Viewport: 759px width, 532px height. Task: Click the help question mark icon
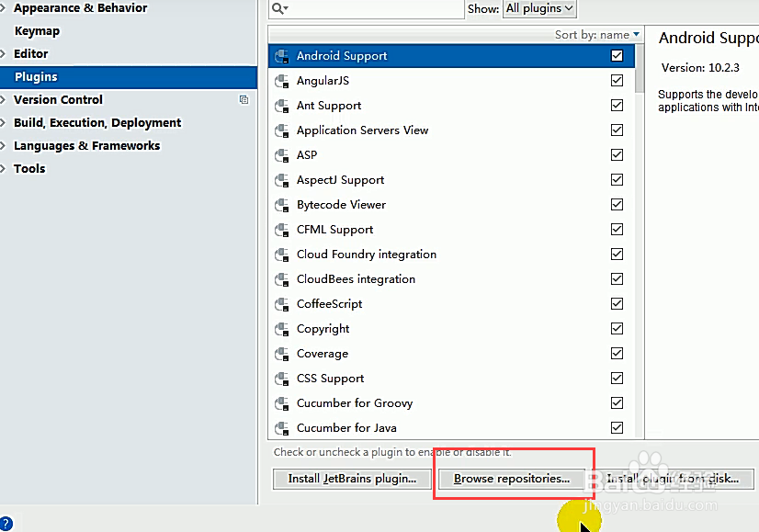click(x=6, y=524)
